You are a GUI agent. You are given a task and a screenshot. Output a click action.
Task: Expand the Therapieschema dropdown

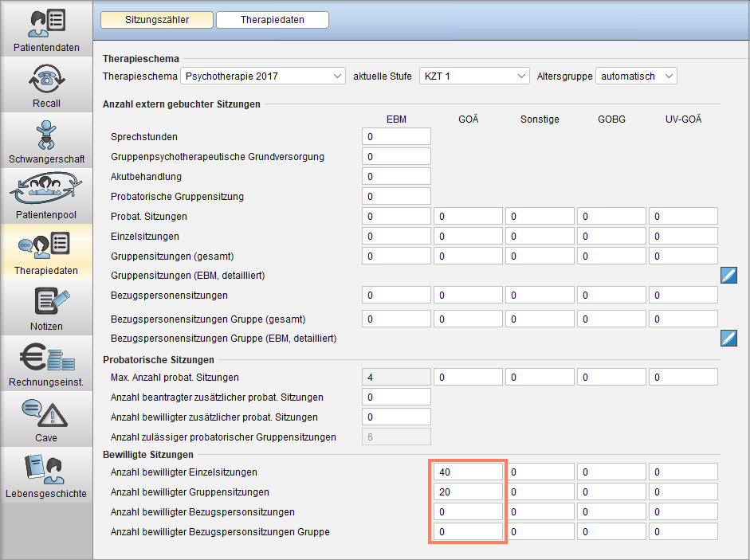tap(262, 76)
